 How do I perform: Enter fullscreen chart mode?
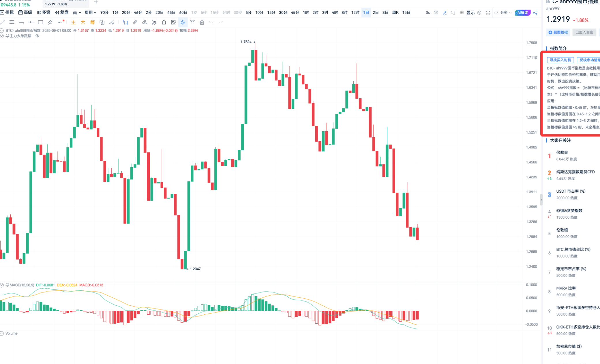pyautogui.click(x=488, y=13)
